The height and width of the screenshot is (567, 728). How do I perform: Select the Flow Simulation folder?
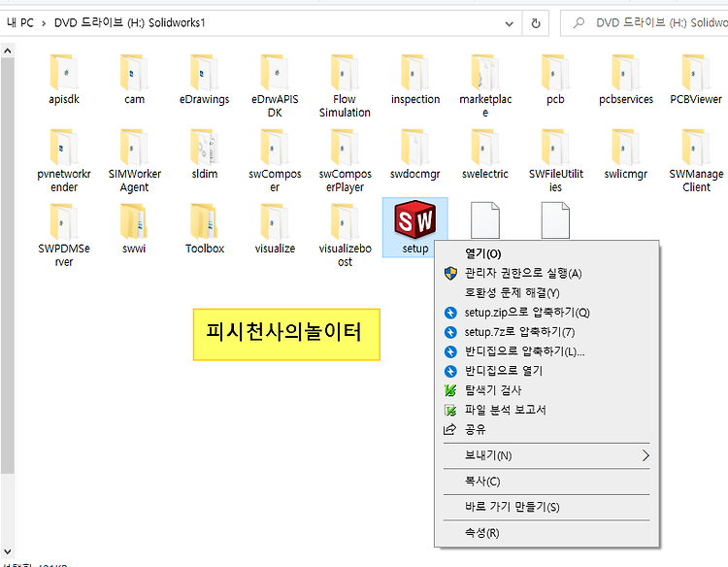click(345, 85)
